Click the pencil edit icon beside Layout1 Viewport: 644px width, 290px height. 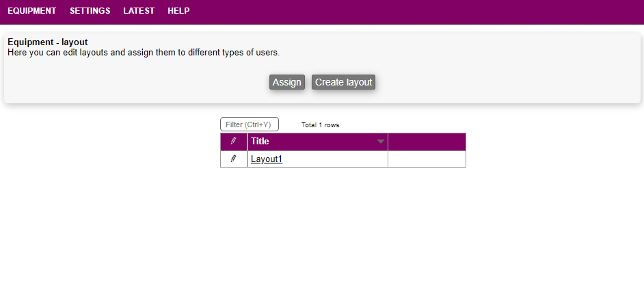(x=233, y=159)
